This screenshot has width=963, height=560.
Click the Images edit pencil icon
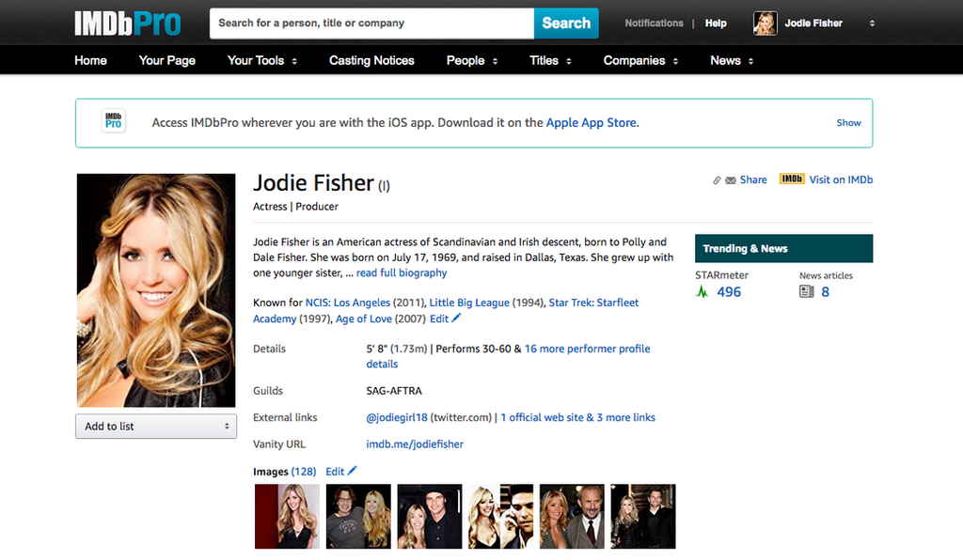[x=352, y=471]
